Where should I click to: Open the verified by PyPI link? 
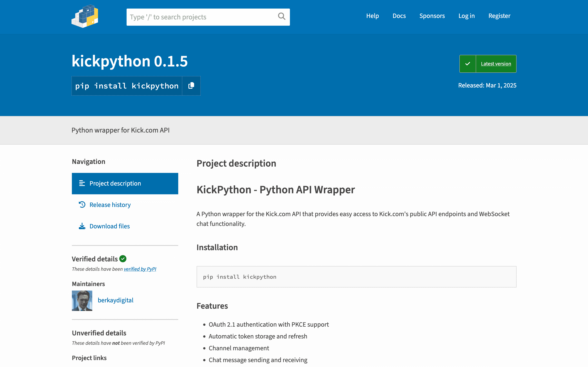pos(140,269)
